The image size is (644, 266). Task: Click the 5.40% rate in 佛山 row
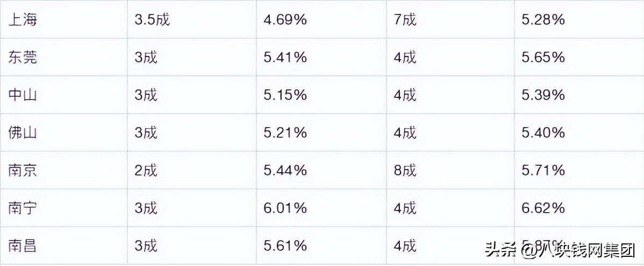click(x=543, y=132)
